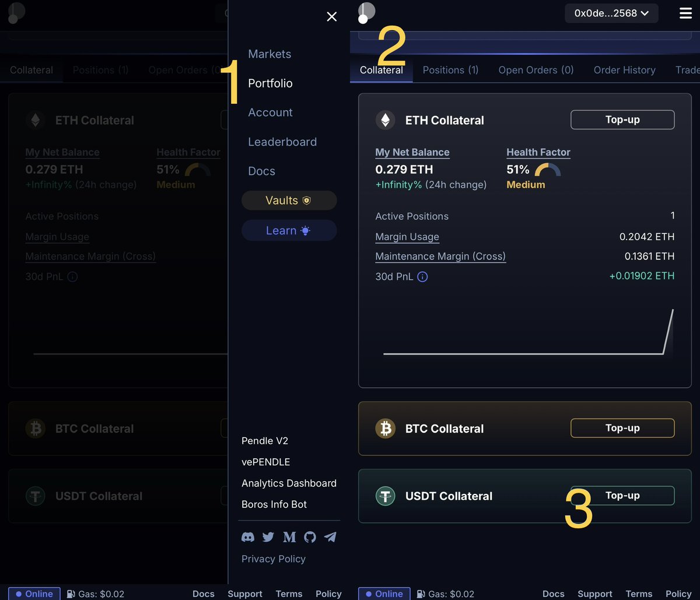The height and width of the screenshot is (600, 700).
Task: Open the Learn button
Action: click(289, 230)
